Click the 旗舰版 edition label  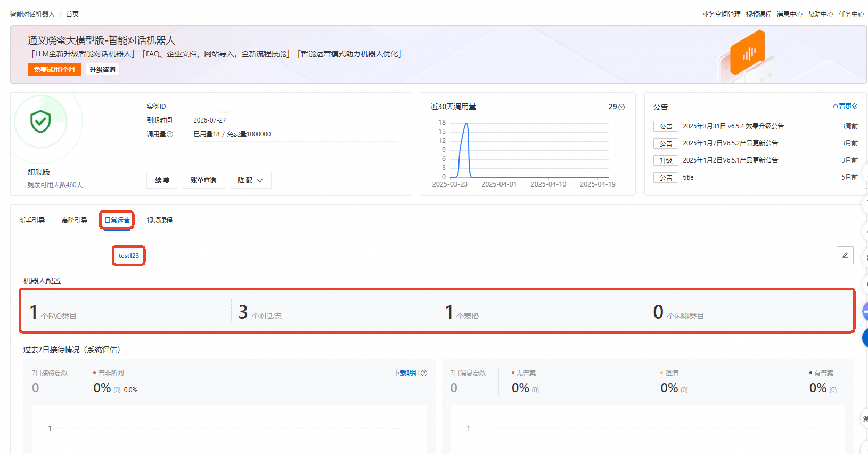[39, 172]
